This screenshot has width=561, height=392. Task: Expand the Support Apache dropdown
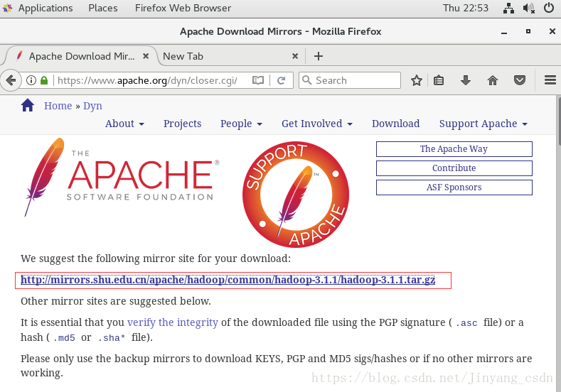point(483,124)
